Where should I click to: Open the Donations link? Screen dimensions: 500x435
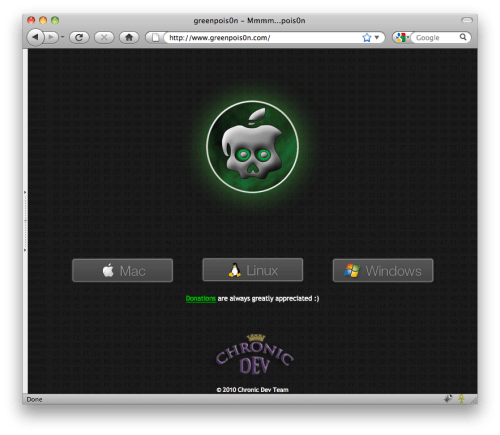pyautogui.click(x=201, y=298)
